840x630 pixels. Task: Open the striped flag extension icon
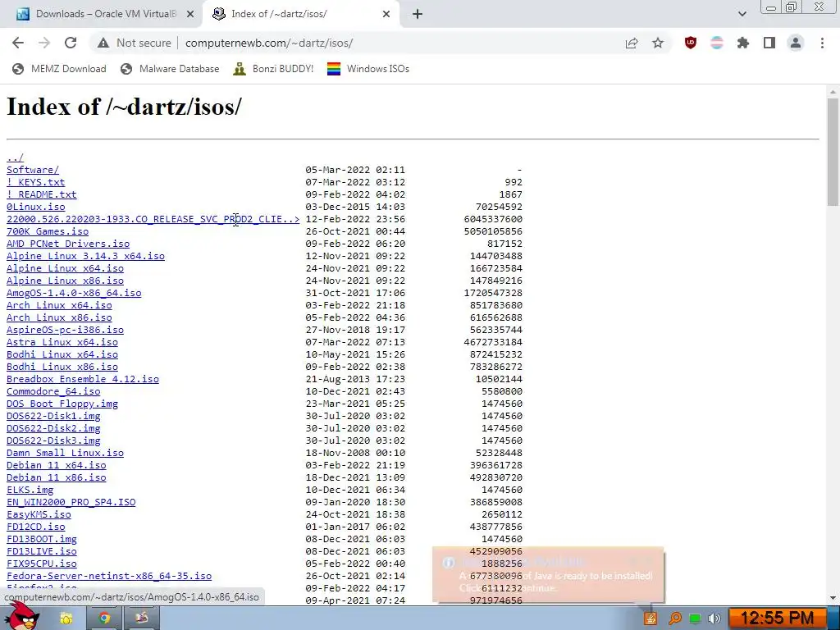tap(716, 43)
